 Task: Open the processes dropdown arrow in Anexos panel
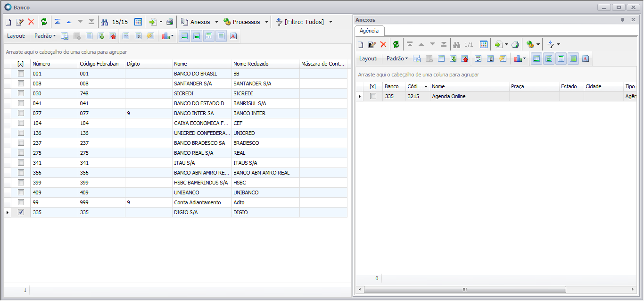[538, 44]
